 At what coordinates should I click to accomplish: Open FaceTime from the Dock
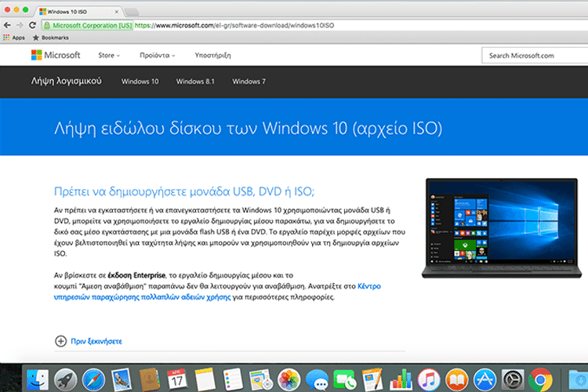tap(345, 379)
